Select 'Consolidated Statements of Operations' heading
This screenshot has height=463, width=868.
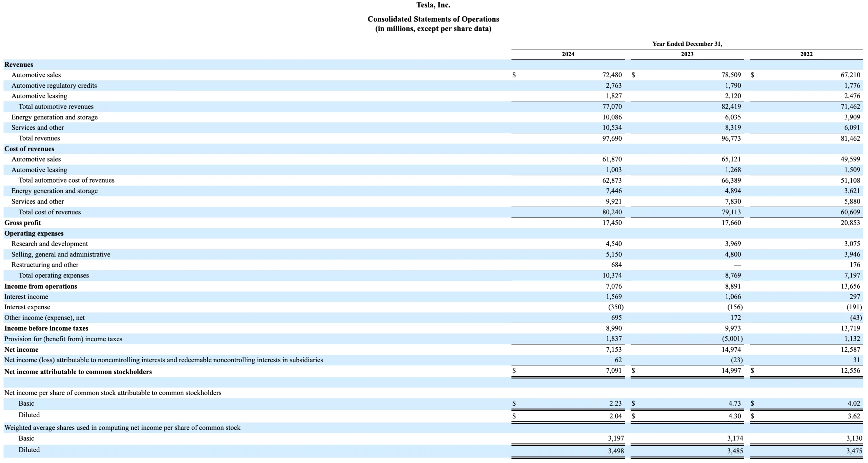pos(433,19)
